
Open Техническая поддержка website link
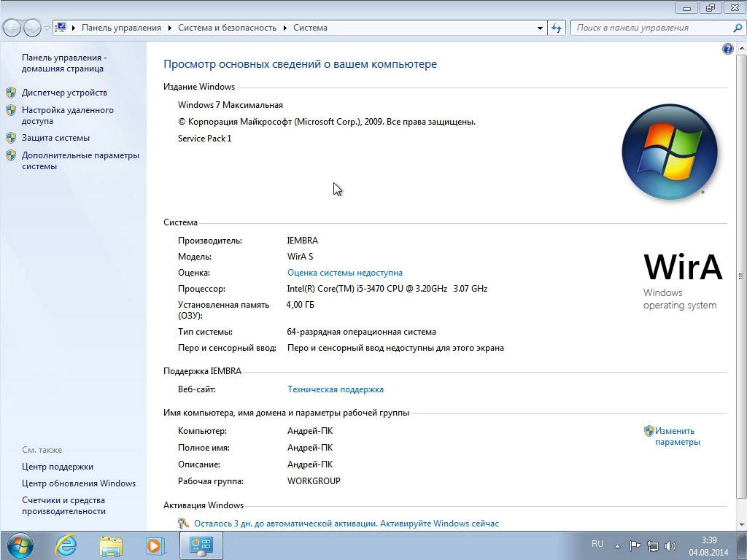click(x=336, y=389)
